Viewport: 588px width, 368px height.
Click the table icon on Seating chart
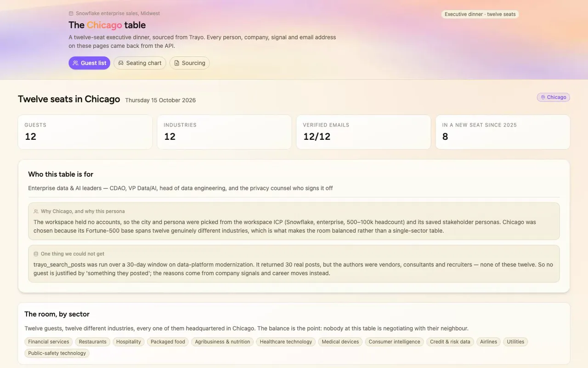[121, 63]
